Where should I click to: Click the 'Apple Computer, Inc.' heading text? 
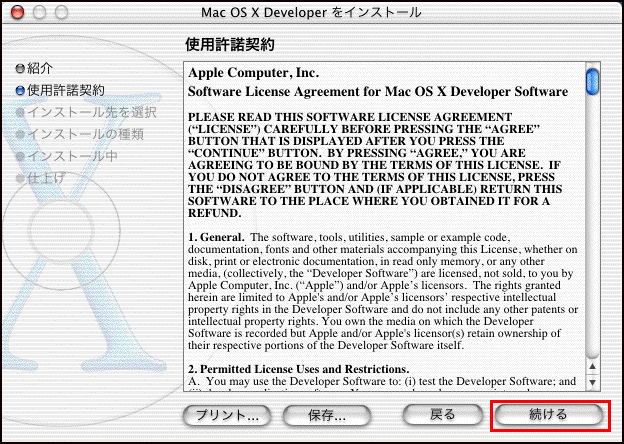click(x=254, y=73)
